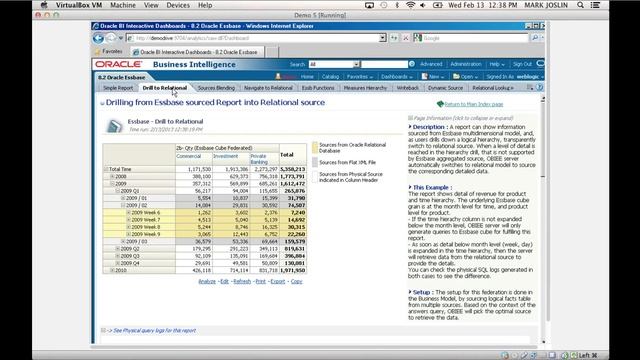Screen dimensions: 640x360
Task: Click the alerts bell icon
Action: click(x=278, y=76)
